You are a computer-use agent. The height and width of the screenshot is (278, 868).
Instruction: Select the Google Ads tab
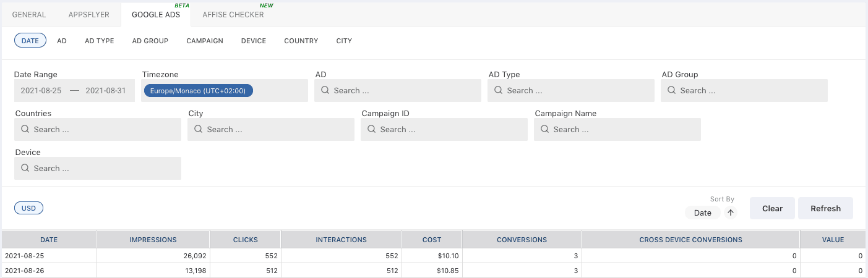156,15
